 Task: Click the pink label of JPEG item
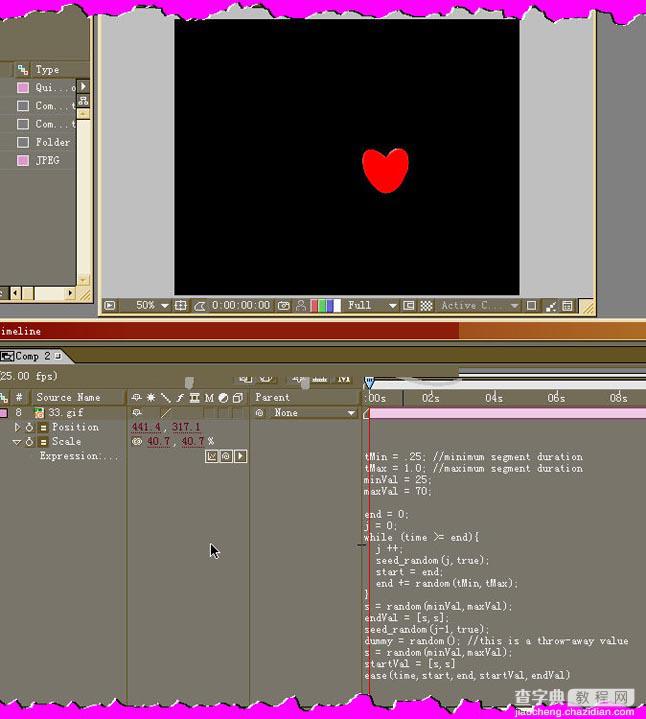(x=23, y=160)
